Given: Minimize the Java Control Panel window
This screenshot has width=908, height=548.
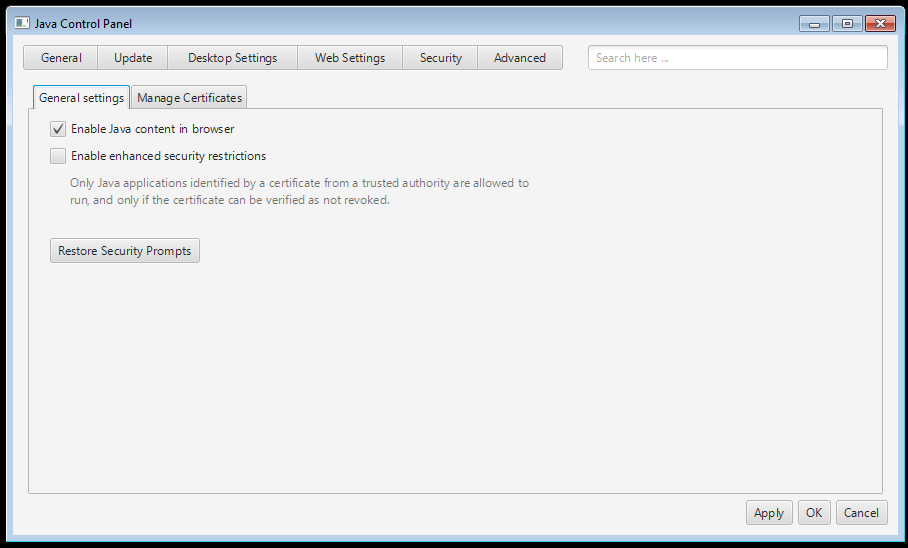Looking at the screenshot, I should [x=814, y=24].
